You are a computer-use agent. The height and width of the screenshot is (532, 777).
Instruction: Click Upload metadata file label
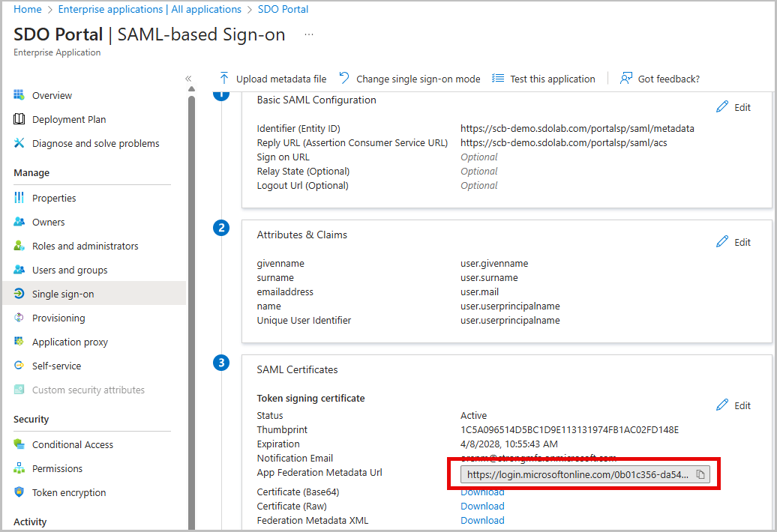(281, 79)
